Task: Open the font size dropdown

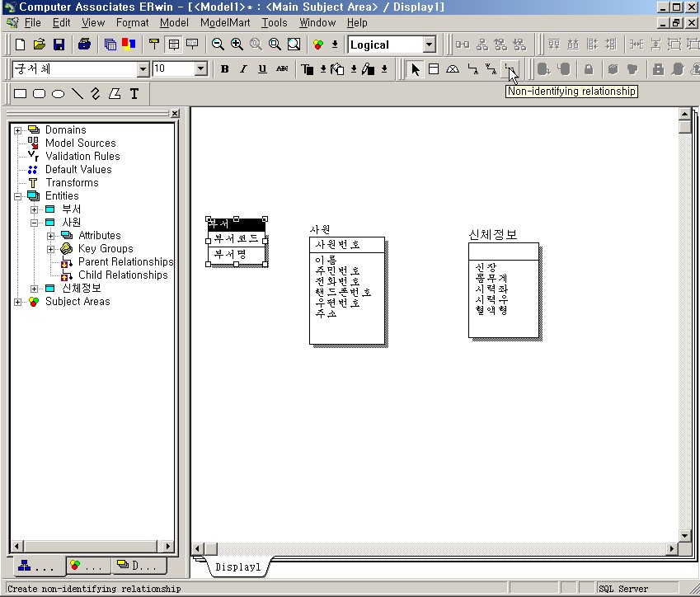Action: [x=201, y=68]
